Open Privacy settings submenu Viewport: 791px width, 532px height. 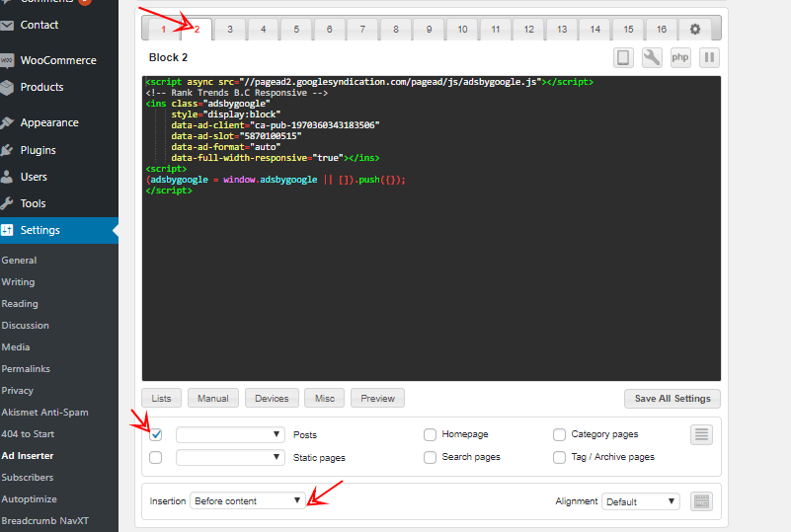(x=18, y=390)
